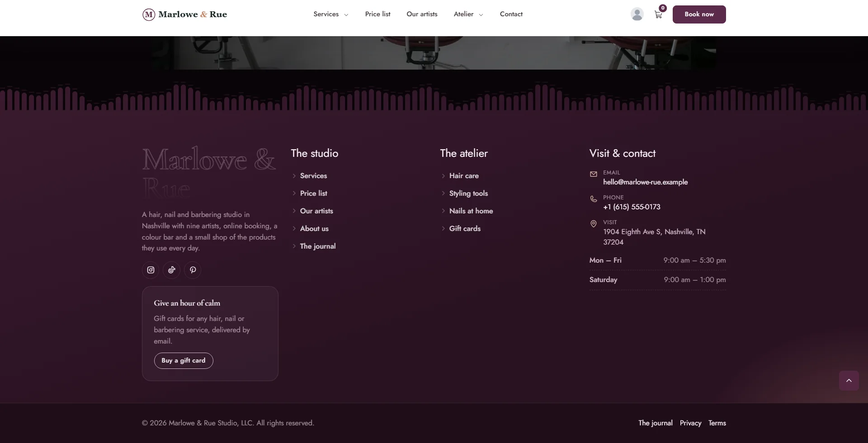868x443 pixels.
Task: Open the Terms link in bottom bar
Action: click(x=717, y=423)
